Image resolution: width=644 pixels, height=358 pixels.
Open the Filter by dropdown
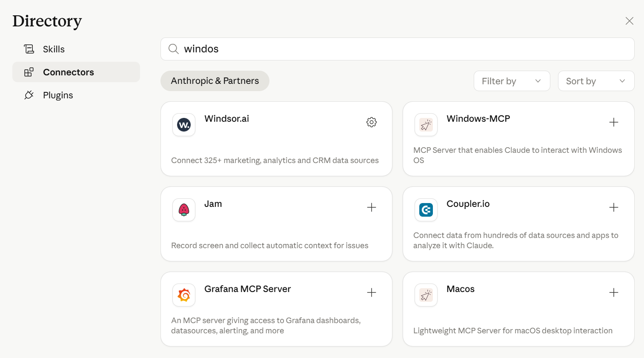click(512, 80)
